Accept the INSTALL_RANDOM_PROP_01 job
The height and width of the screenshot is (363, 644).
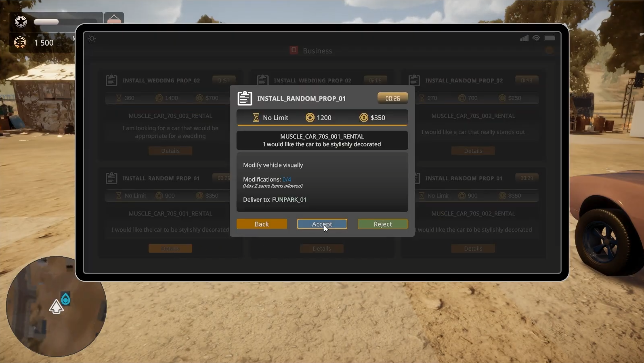pyautogui.click(x=322, y=224)
